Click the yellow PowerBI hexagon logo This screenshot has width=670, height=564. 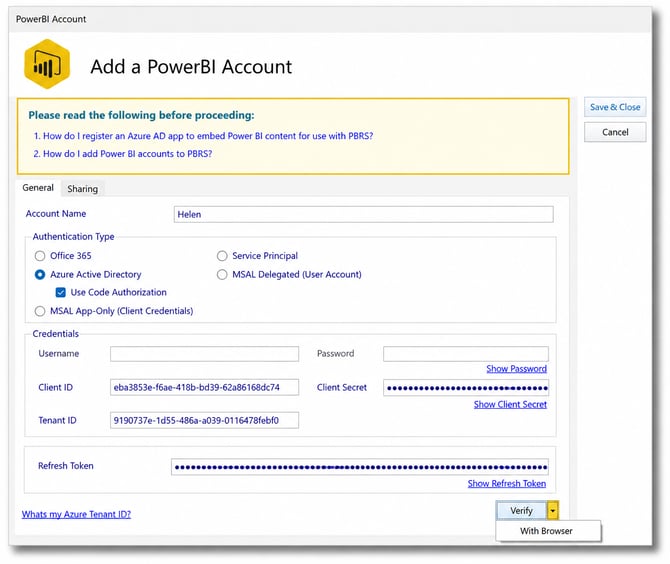[47, 64]
